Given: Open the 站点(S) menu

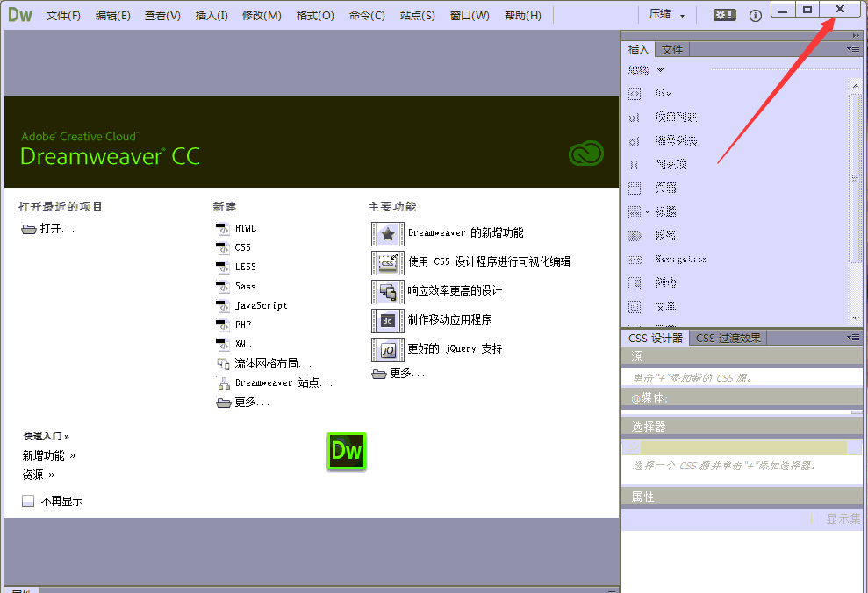Looking at the screenshot, I should [x=418, y=16].
